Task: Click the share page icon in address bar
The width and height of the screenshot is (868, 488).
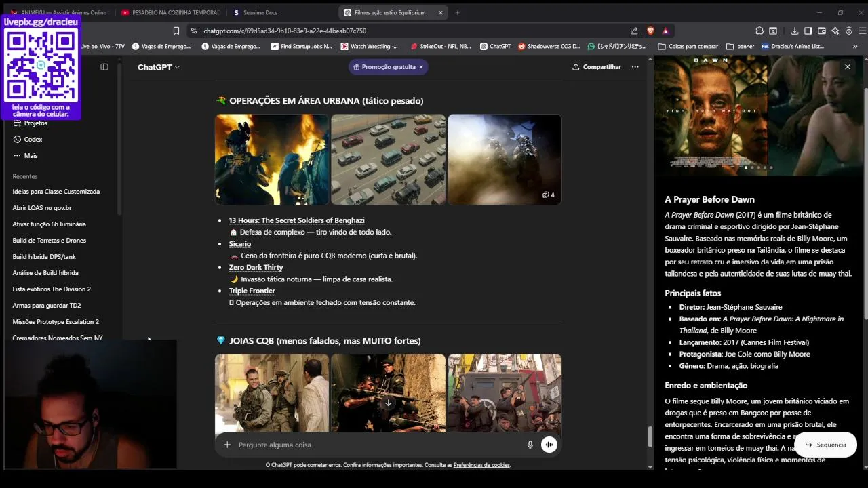Action: coord(634,30)
